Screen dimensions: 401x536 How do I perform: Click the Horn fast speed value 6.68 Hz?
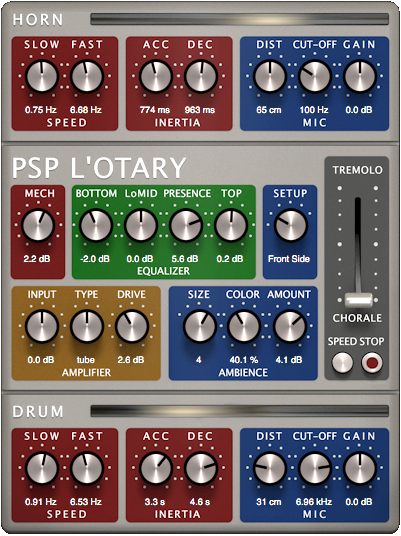86,110
